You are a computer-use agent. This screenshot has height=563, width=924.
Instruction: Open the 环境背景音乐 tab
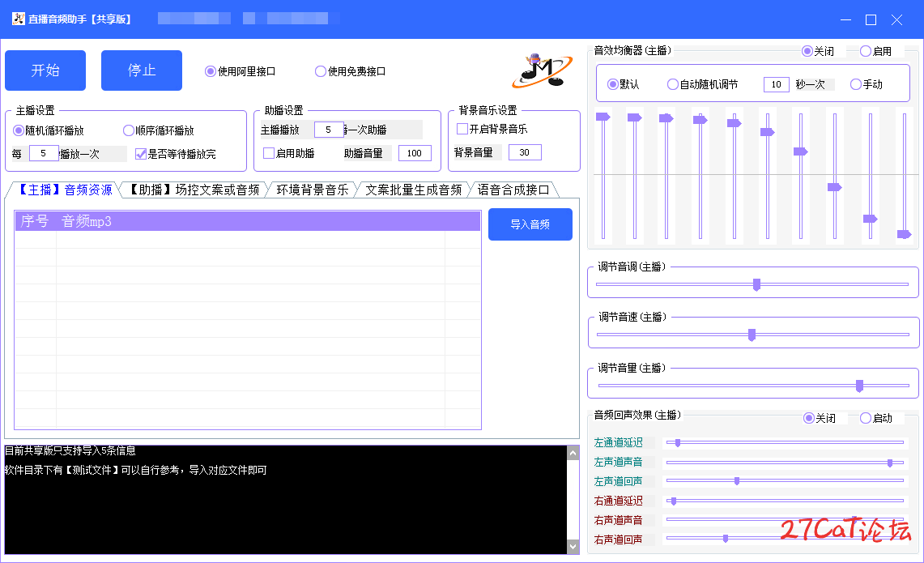[313, 190]
